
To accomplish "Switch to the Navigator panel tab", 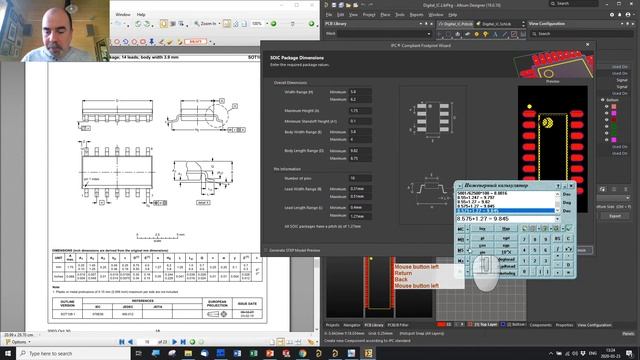I will pyautogui.click(x=351, y=325).
